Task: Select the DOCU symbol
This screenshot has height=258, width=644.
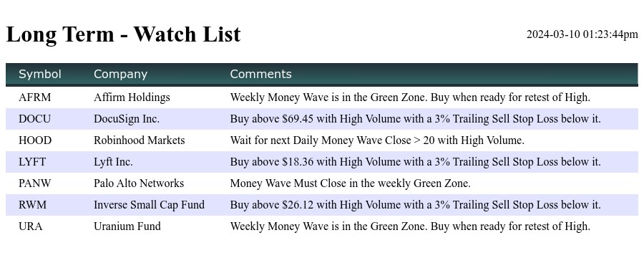Action: click(x=35, y=119)
